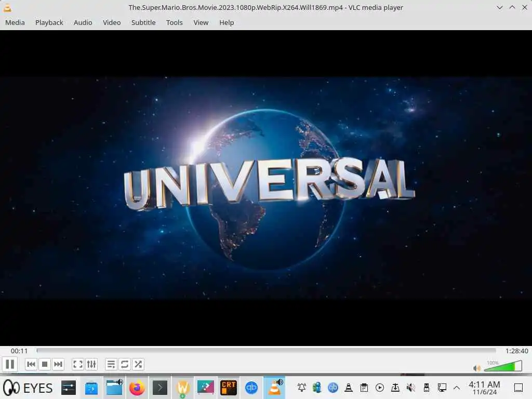This screenshot has width=532, height=399.
Task: Mute audio via speaker icon
Action: [477, 368]
